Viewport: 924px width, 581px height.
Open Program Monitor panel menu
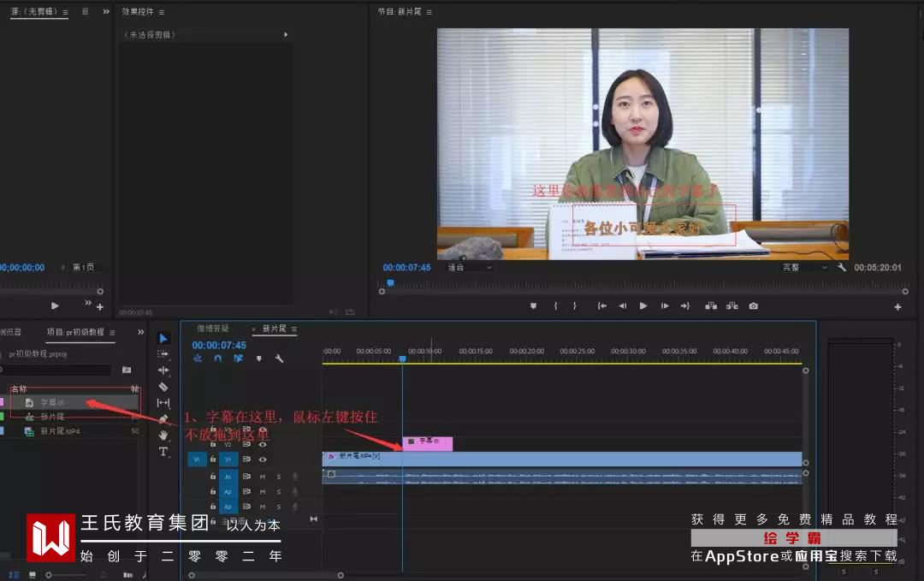(429, 12)
